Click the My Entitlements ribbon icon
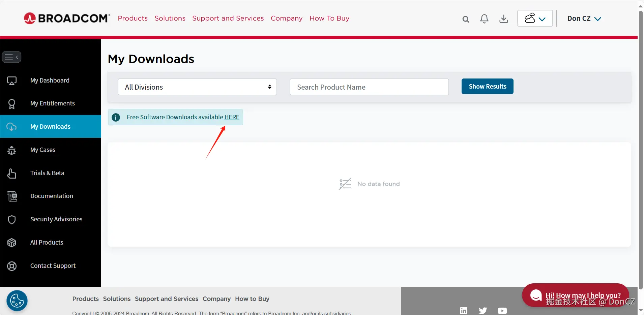This screenshot has width=644, height=315. 12,104
